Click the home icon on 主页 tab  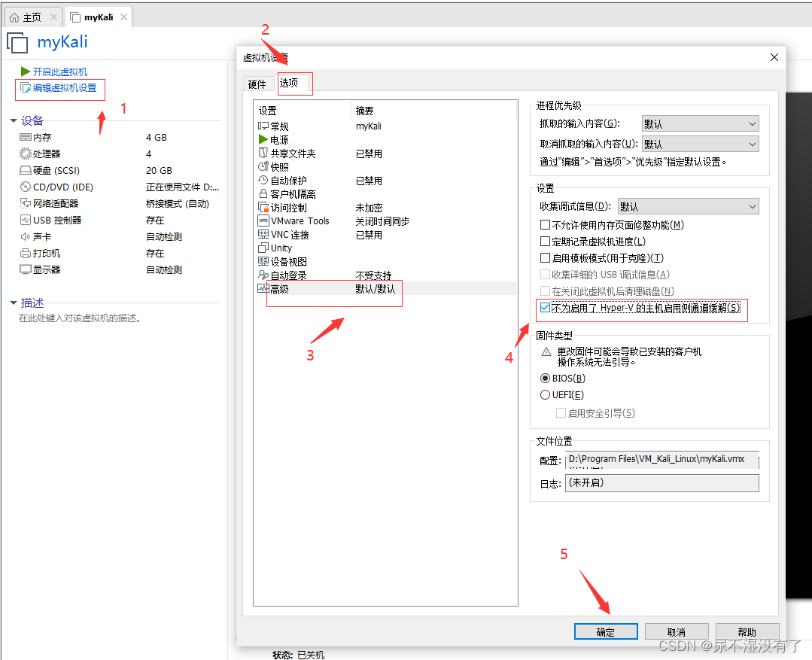pos(14,17)
